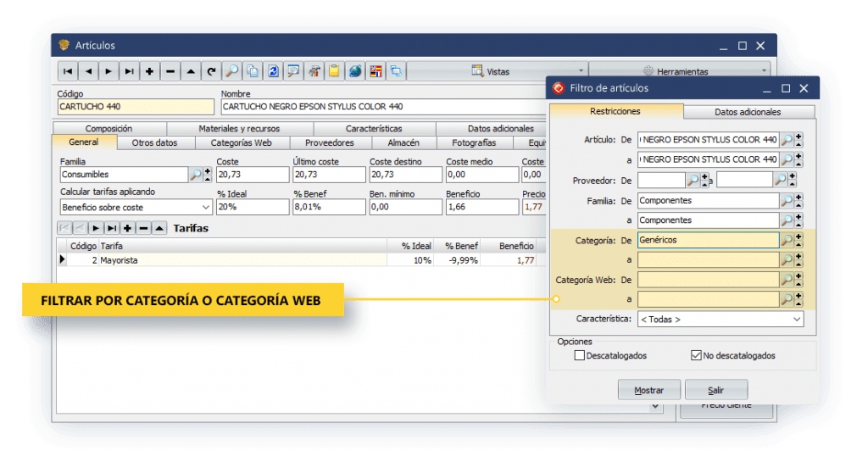Click the Categoría Web De input field

(x=708, y=280)
